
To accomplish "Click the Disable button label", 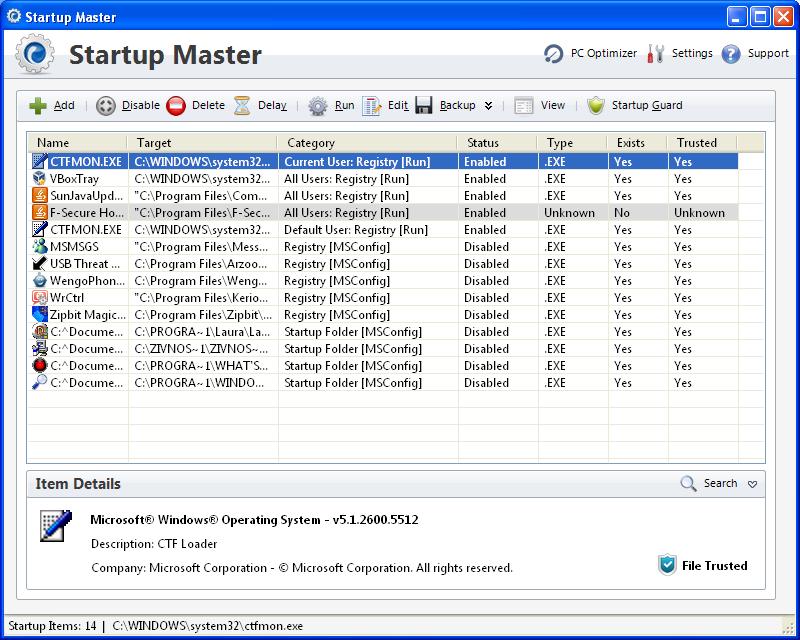I will (141, 105).
